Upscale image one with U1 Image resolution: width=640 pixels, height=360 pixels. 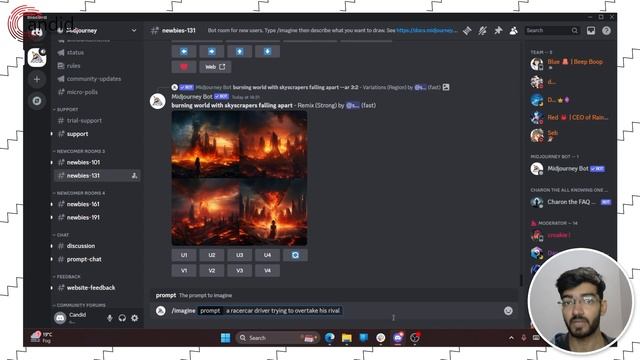(184, 255)
